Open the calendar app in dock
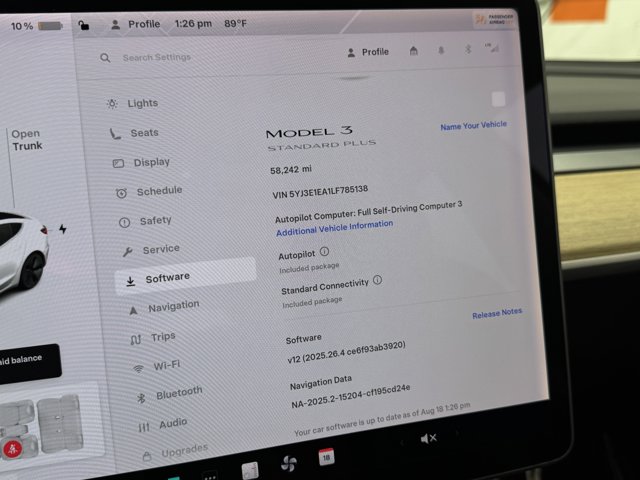The width and height of the screenshot is (640, 480). pyautogui.click(x=326, y=457)
